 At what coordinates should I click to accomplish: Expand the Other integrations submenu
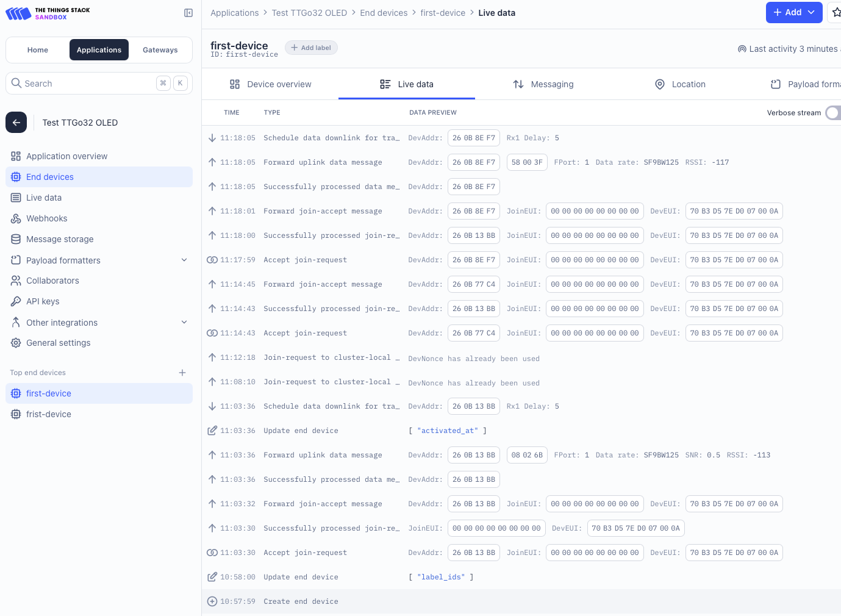pos(184,323)
